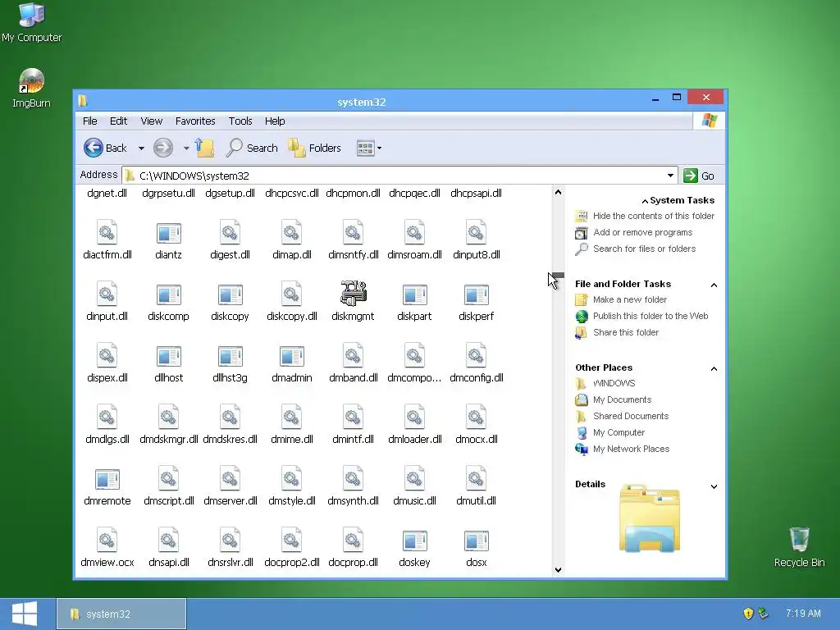This screenshot has height=630, width=840.
Task: Select the dinput8.dll file icon
Action: pos(476,232)
